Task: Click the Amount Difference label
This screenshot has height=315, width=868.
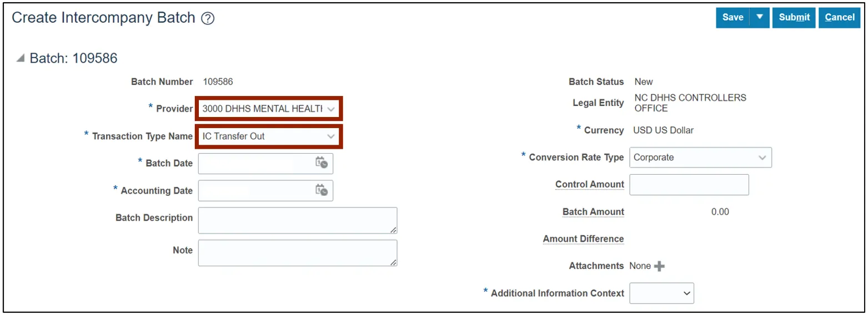Action: (583, 239)
